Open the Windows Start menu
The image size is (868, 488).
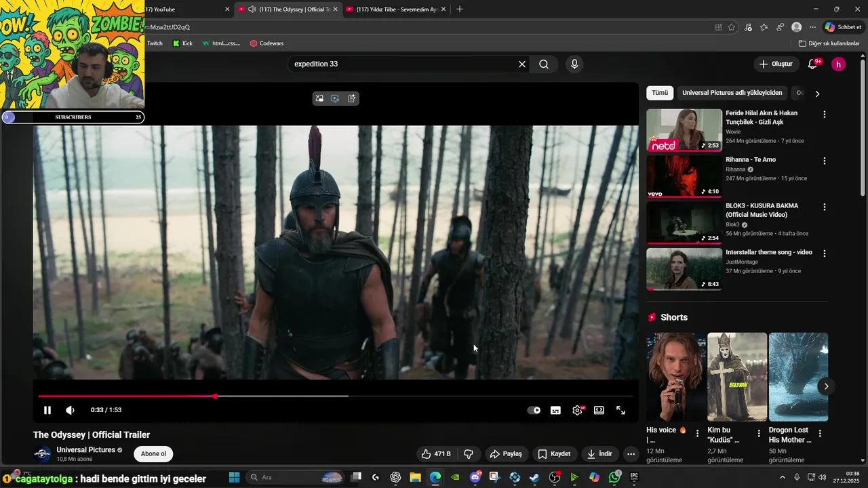click(235, 477)
